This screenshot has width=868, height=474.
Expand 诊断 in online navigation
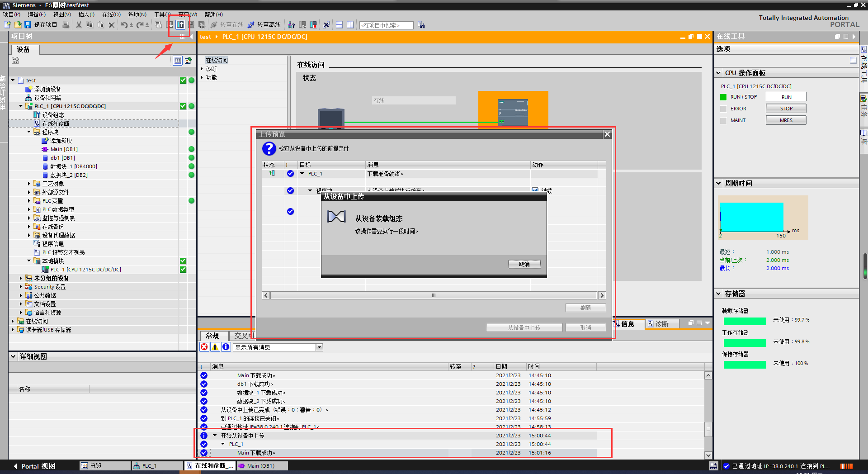click(202, 69)
